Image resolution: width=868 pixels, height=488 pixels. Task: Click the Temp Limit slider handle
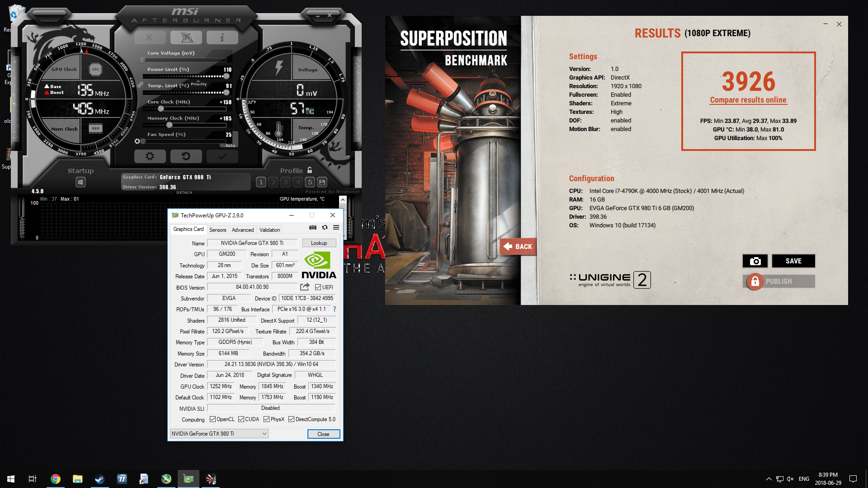click(226, 93)
